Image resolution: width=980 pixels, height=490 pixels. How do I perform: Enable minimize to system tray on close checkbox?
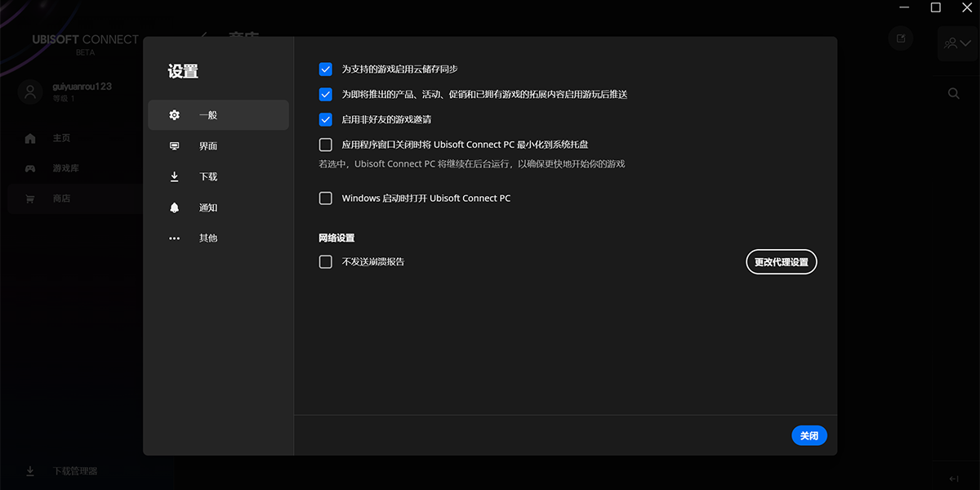[326, 145]
